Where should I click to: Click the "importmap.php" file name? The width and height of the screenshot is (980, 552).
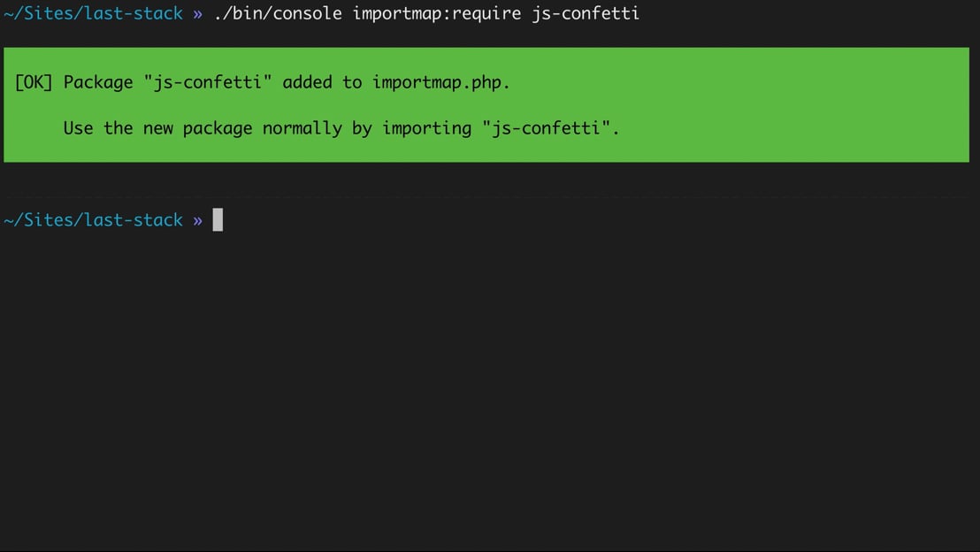(x=437, y=82)
